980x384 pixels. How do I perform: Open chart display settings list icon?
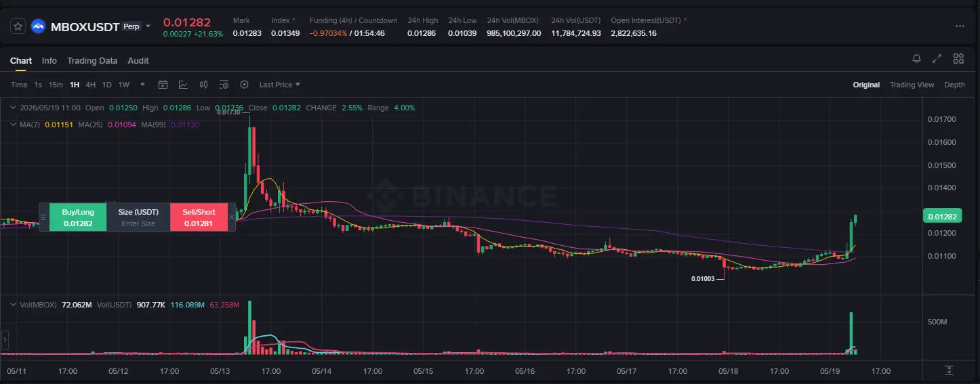click(x=224, y=85)
